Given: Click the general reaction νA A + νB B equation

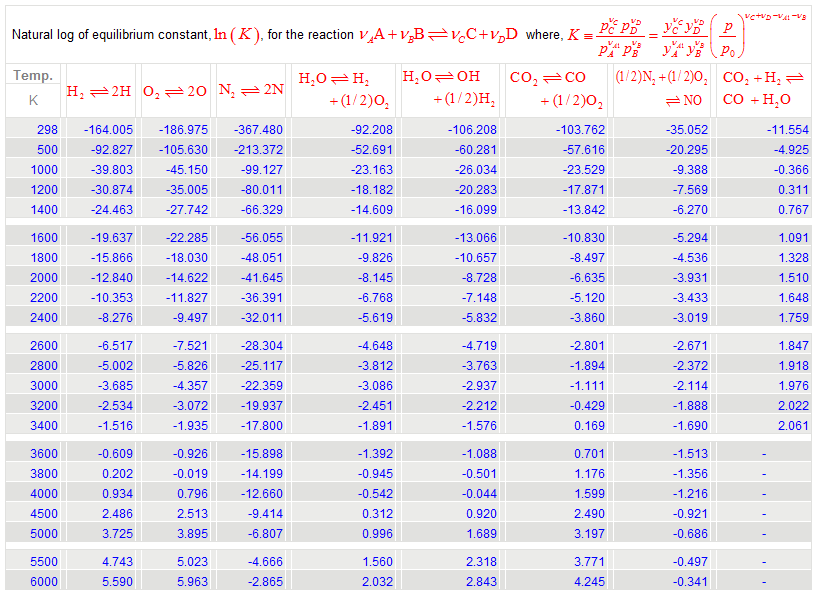Looking at the screenshot, I should pos(438,35).
